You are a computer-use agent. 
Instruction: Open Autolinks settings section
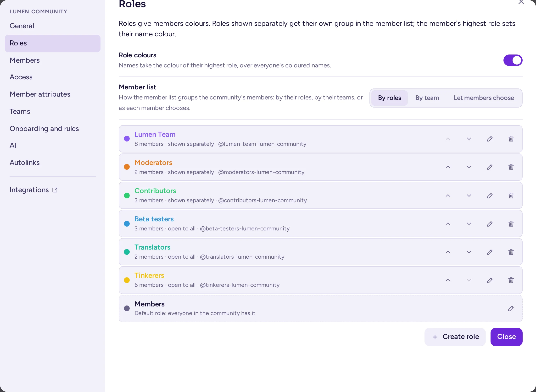[53, 163]
